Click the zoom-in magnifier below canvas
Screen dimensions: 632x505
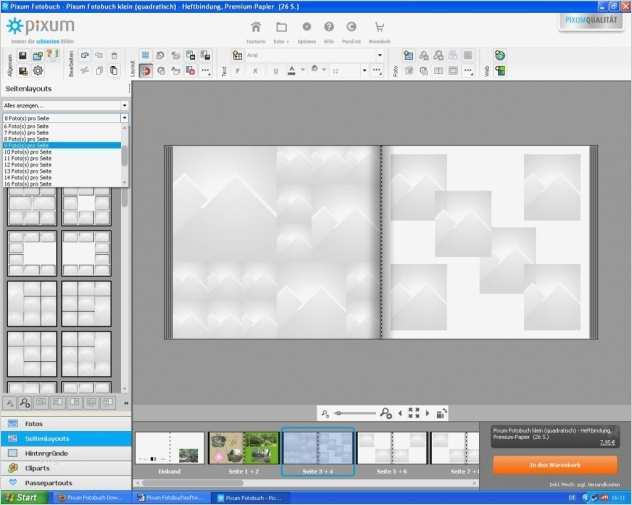(x=386, y=413)
